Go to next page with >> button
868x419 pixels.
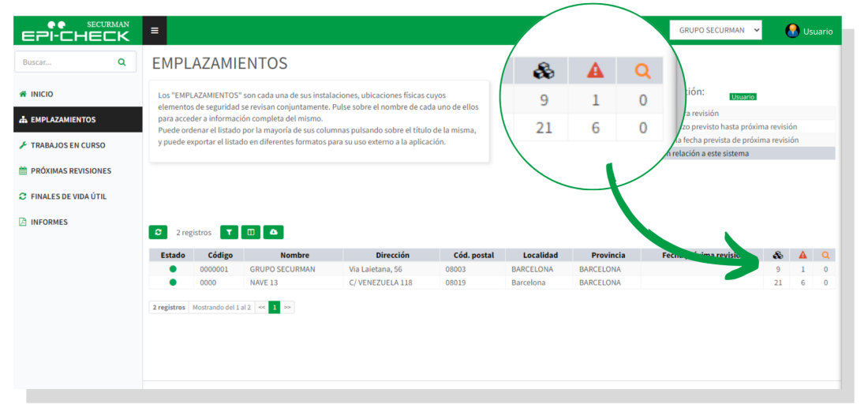point(287,307)
